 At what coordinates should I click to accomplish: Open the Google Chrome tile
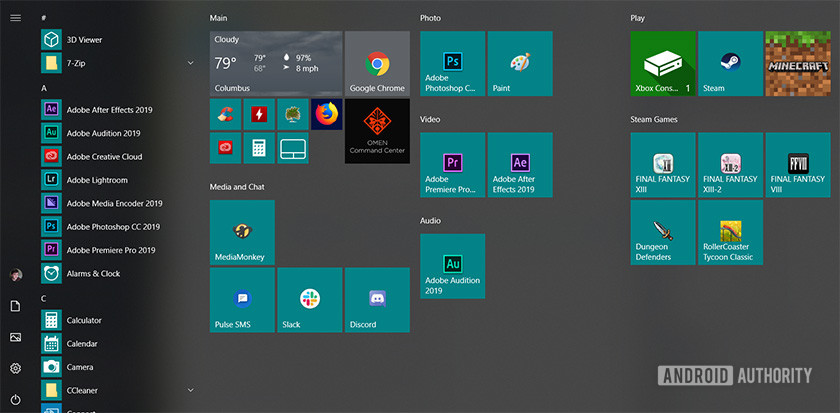click(377, 63)
